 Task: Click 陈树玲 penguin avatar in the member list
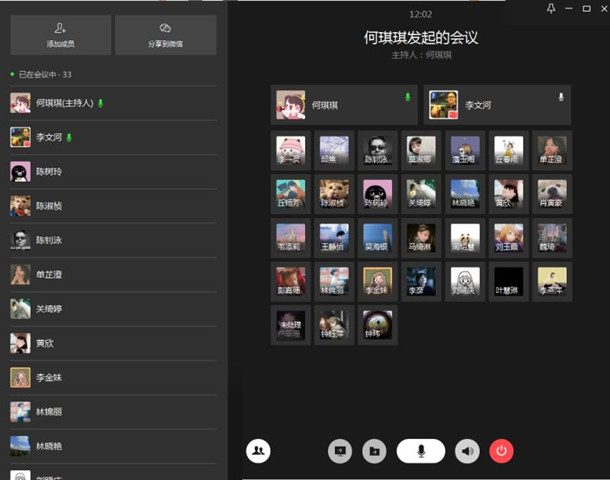(20, 172)
